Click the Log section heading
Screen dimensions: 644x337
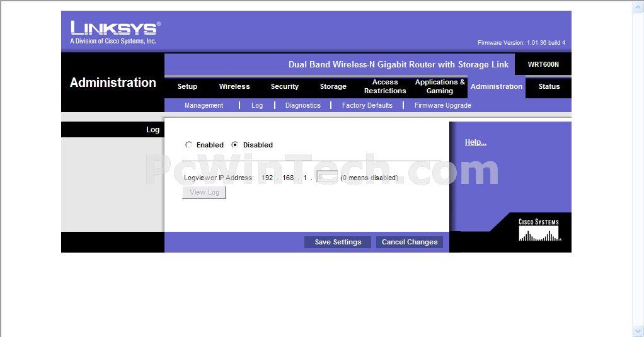pos(152,130)
